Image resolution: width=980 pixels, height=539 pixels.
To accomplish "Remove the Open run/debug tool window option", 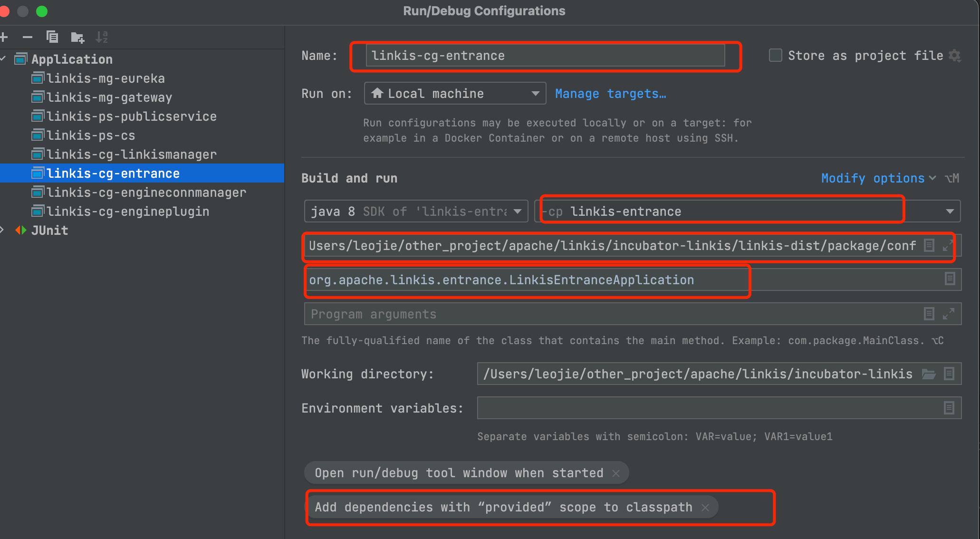I will point(616,473).
